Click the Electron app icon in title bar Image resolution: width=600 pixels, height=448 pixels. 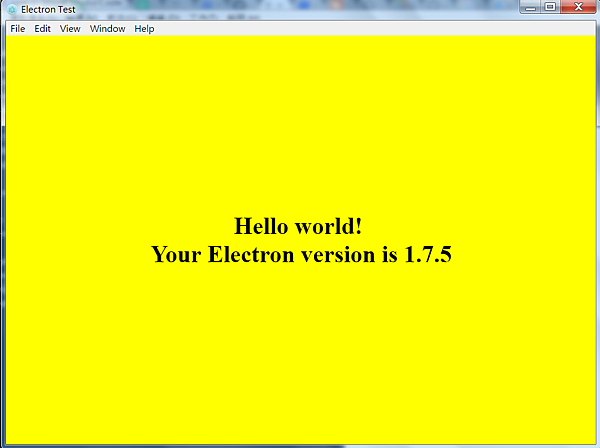pos(12,10)
